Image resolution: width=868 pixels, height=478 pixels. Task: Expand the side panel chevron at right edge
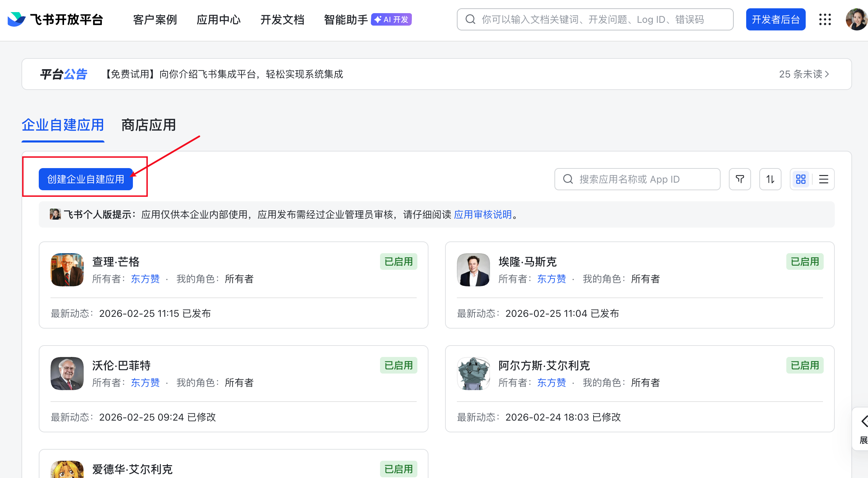[864, 421]
